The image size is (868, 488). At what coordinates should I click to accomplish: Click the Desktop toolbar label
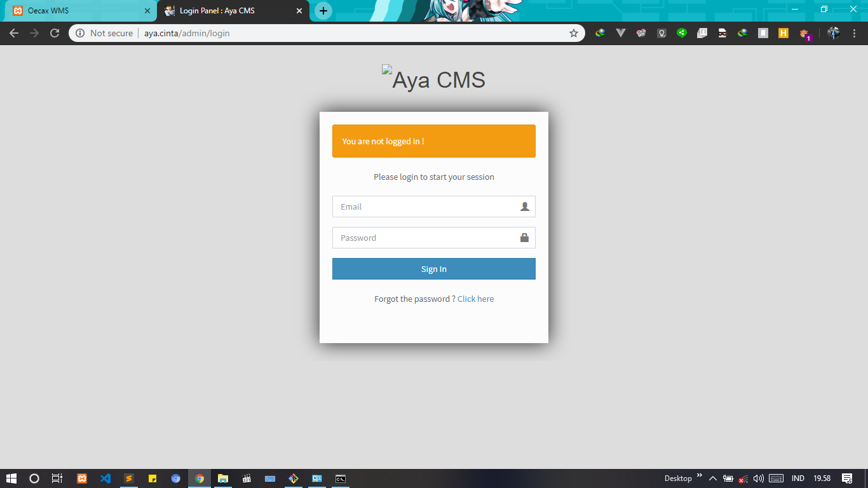tap(678, 478)
